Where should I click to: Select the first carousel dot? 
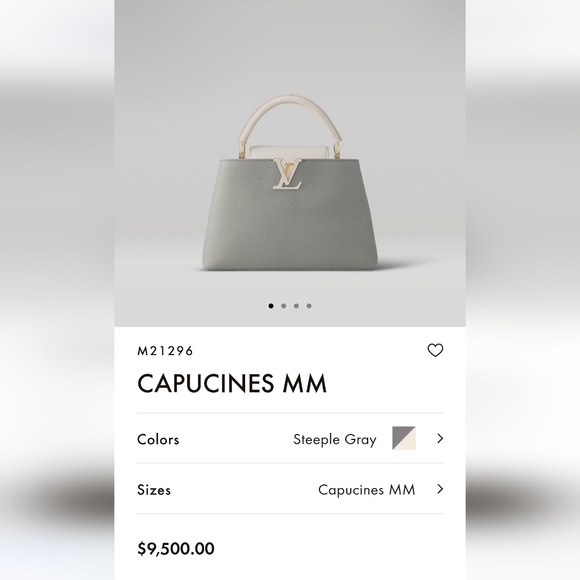point(271,306)
